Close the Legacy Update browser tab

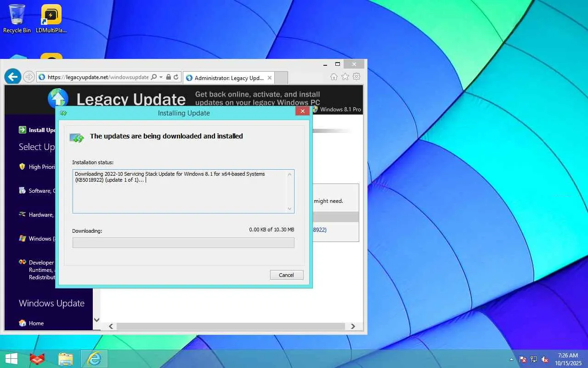270,78
